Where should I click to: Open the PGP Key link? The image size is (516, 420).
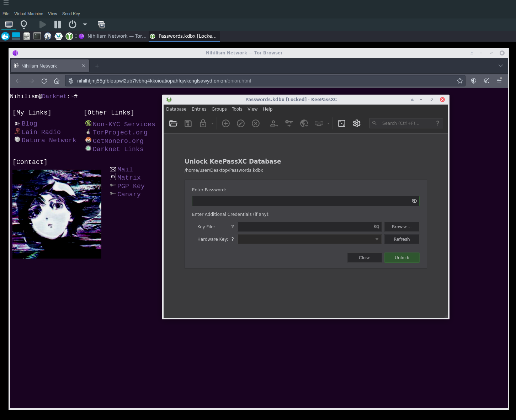[131, 186]
